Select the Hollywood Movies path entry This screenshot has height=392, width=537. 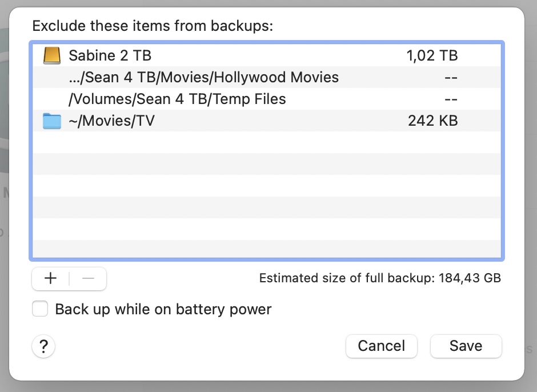click(203, 77)
